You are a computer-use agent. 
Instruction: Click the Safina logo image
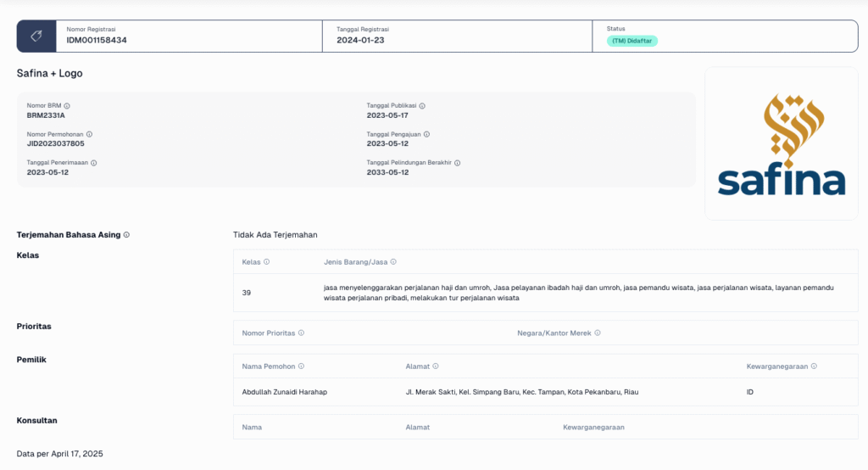tap(781, 144)
